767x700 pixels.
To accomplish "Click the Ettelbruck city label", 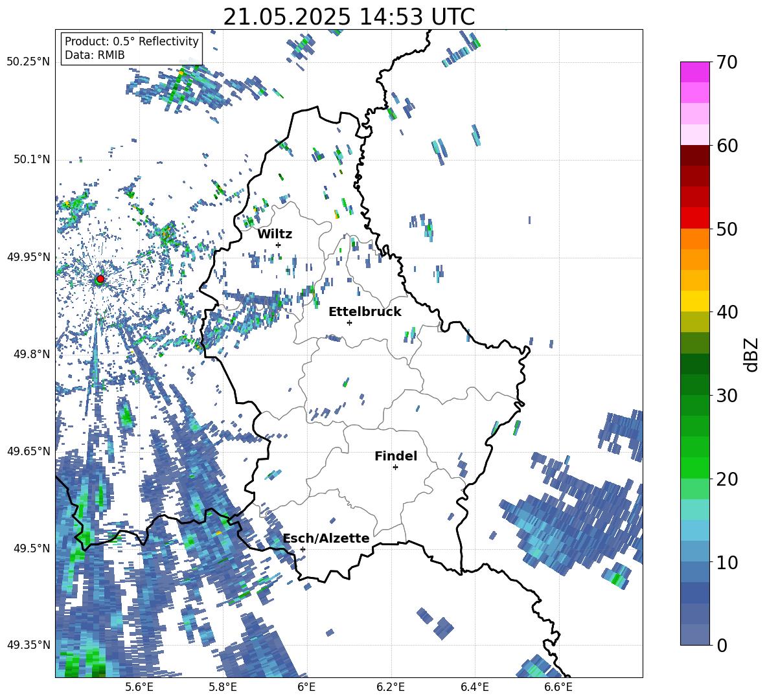I will tap(365, 312).
